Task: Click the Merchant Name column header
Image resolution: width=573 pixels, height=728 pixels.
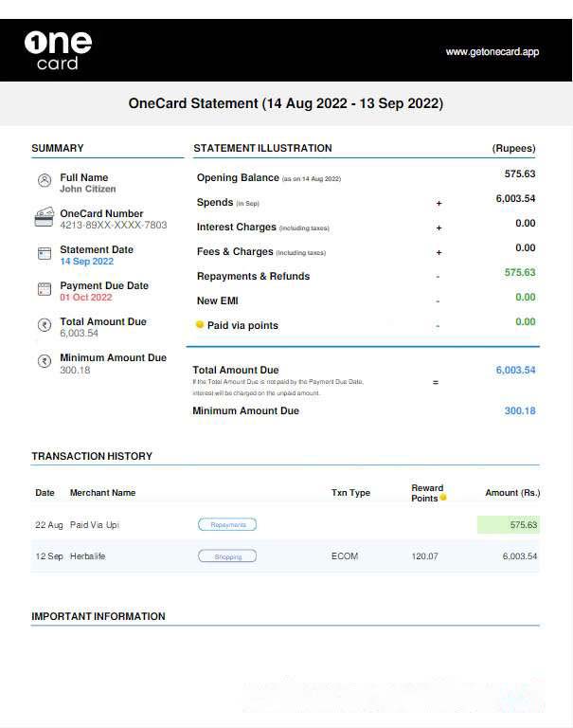Action: tap(102, 493)
